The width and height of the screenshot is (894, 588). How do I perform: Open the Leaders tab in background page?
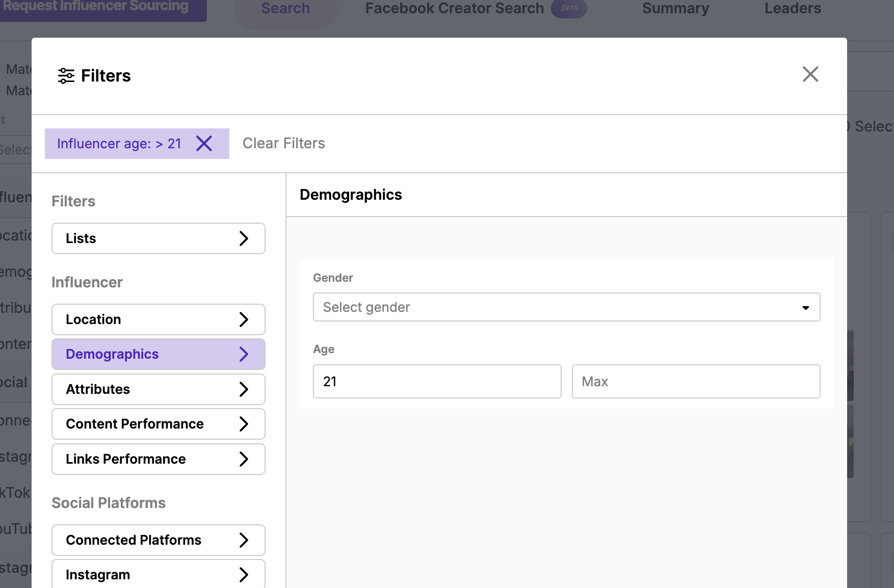coord(793,9)
